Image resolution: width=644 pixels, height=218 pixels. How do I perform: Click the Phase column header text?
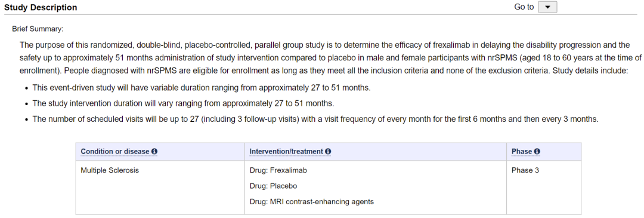pyautogui.click(x=522, y=152)
